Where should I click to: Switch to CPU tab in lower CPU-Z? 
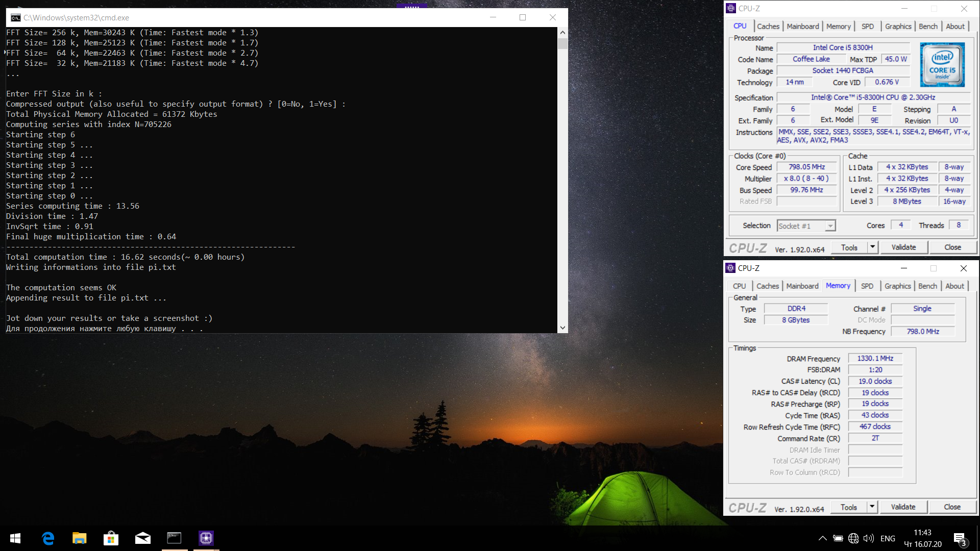739,286
